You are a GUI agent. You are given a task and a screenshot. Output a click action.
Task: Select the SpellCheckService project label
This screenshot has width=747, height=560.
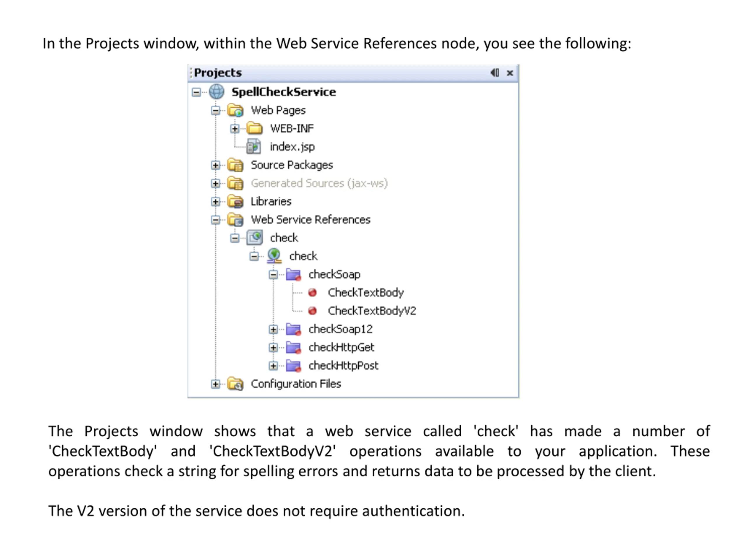(x=284, y=92)
